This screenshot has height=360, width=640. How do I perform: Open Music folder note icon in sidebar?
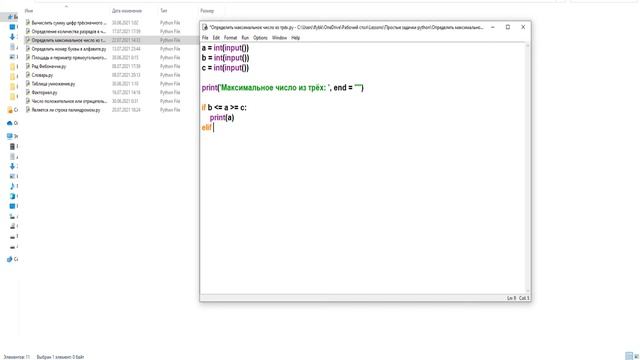(x=12, y=186)
